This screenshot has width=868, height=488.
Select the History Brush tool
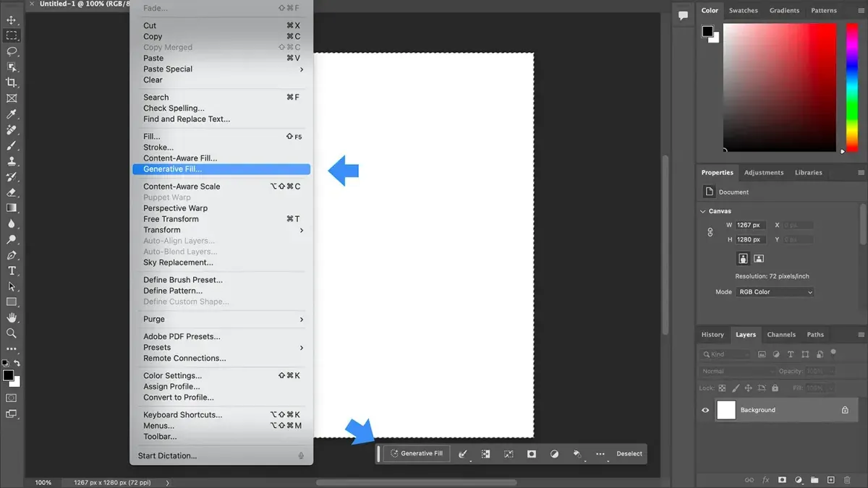[12, 177]
